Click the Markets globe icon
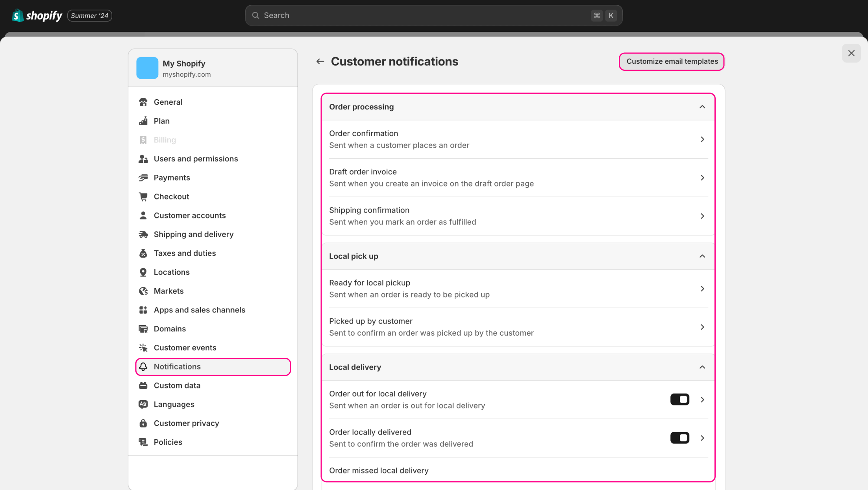Viewport: 868px width, 490px height. point(143,291)
